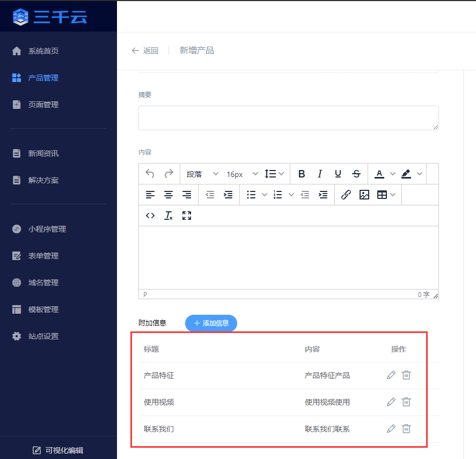Image resolution: width=476 pixels, height=459 pixels.
Task: Edit the 联系我们 row with pencil icon
Action: tap(391, 428)
